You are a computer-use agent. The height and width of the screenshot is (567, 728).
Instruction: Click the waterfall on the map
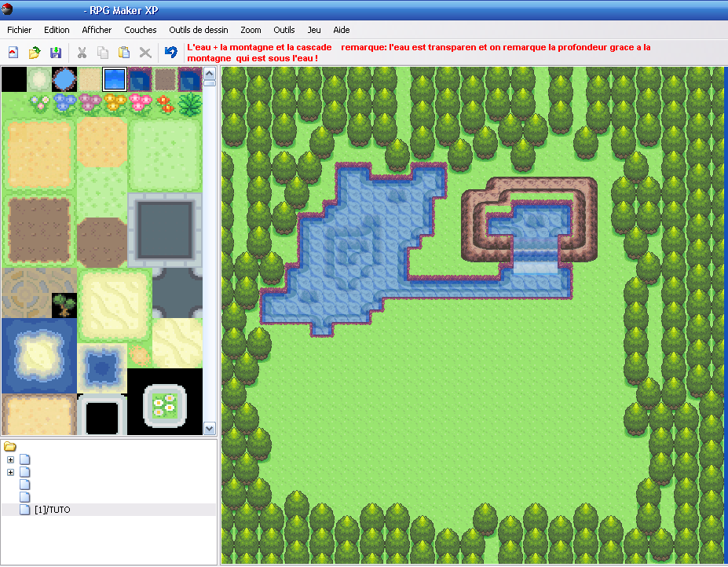point(535,255)
